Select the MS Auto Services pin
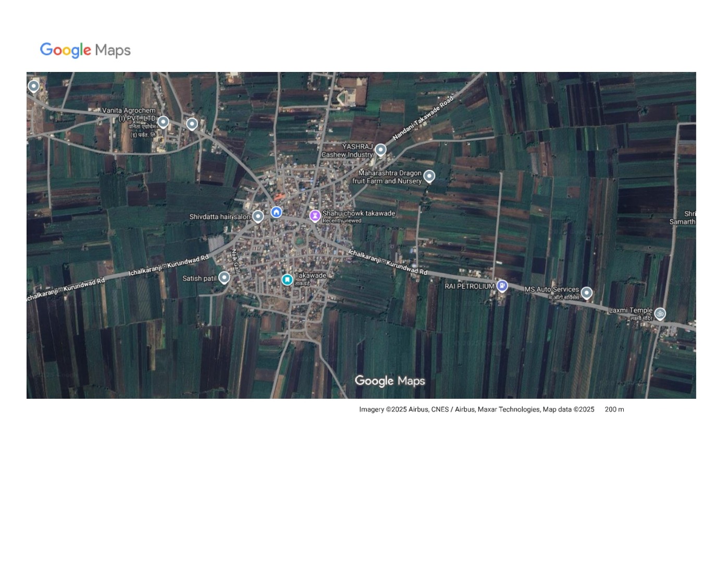The image size is (728, 563). pos(586,293)
